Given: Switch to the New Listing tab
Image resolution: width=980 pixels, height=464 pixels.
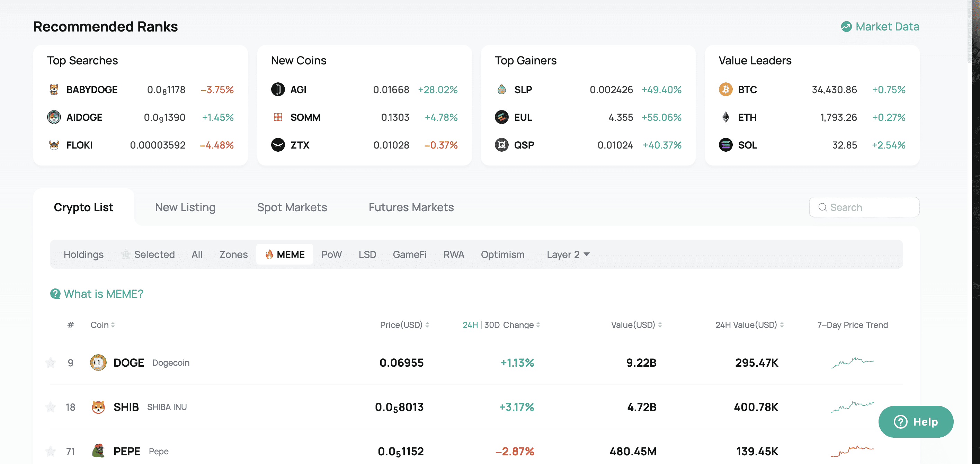Looking at the screenshot, I should (185, 207).
